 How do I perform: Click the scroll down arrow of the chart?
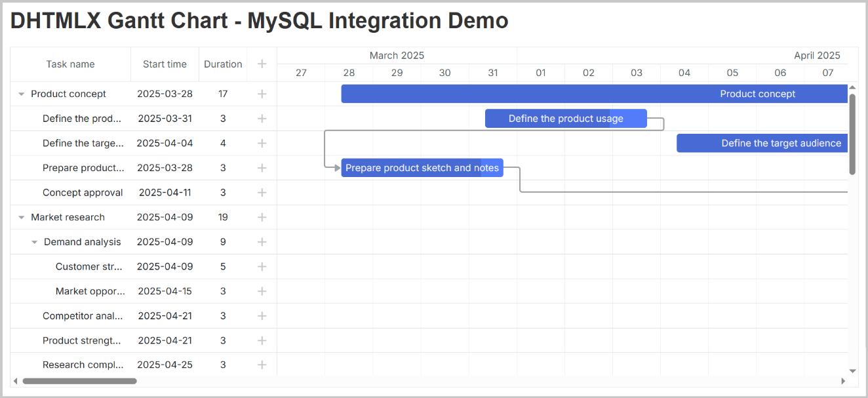point(852,371)
